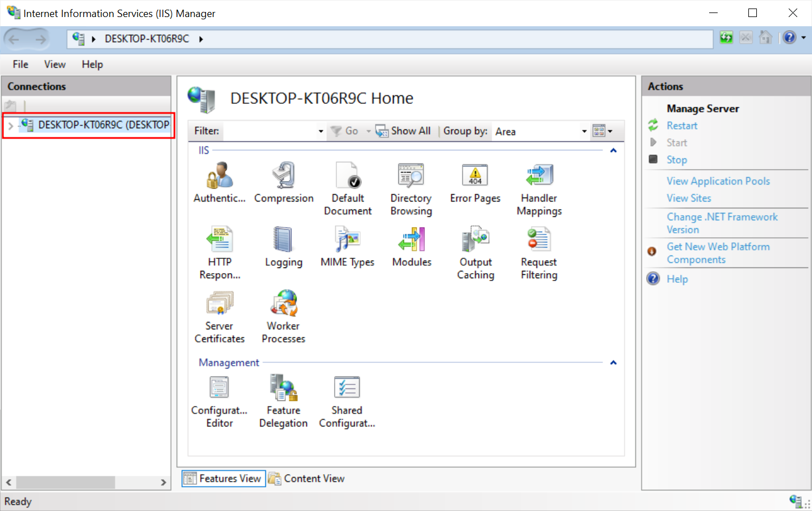Click the Back navigation arrow
Viewport: 812px width, 511px height.
tap(14, 39)
